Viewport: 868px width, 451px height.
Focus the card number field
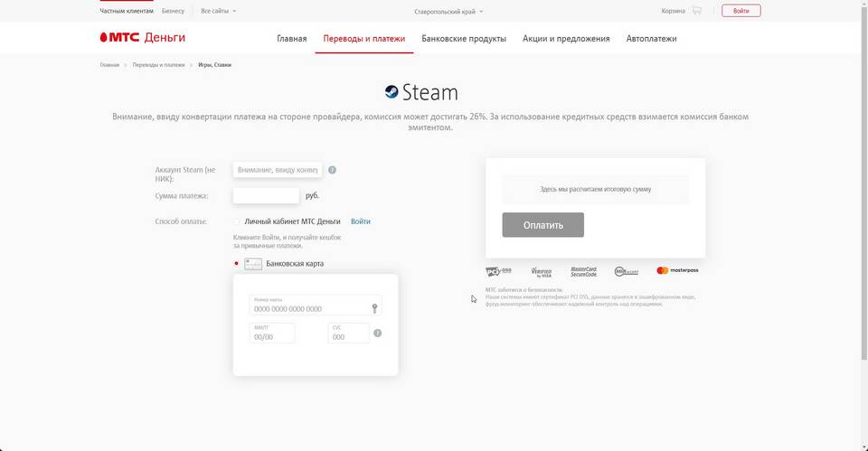point(316,305)
